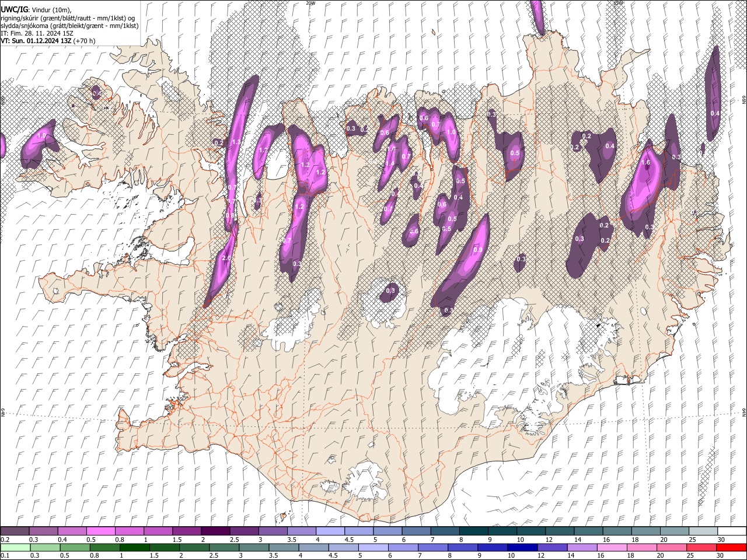747x560 pixels.
Task: Select the bright pink upper swatch at 0.5
Action: tap(100, 531)
